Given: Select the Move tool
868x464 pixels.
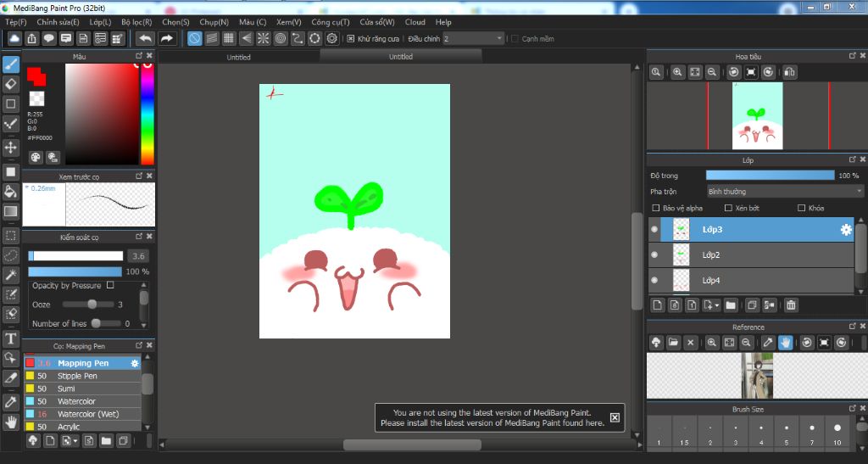Looking at the screenshot, I should tap(10, 148).
